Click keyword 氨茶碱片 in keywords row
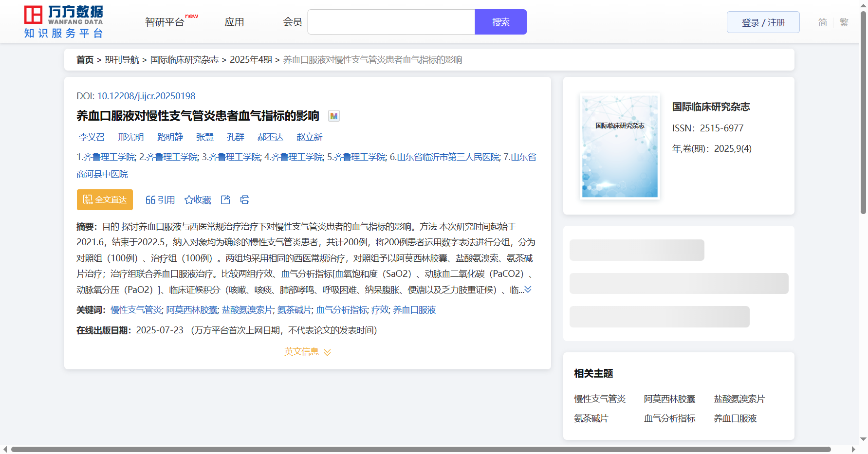This screenshot has height=454, width=868. 294,310
